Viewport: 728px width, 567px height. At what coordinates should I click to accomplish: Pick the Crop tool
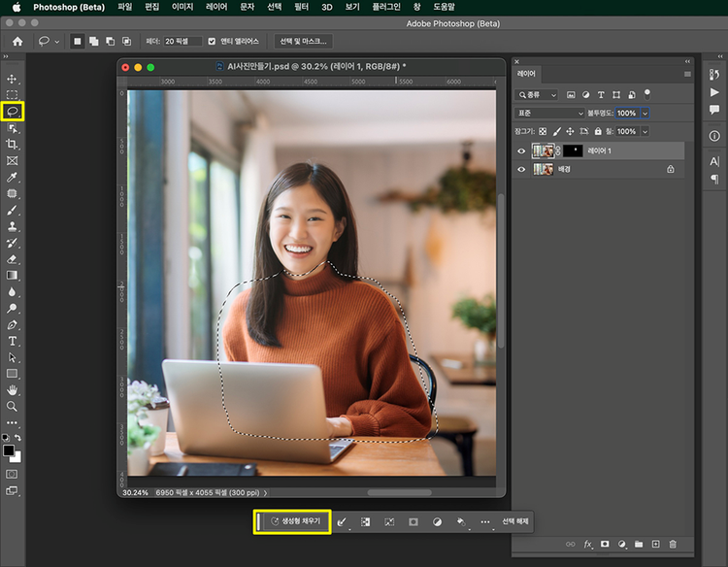pos(13,144)
